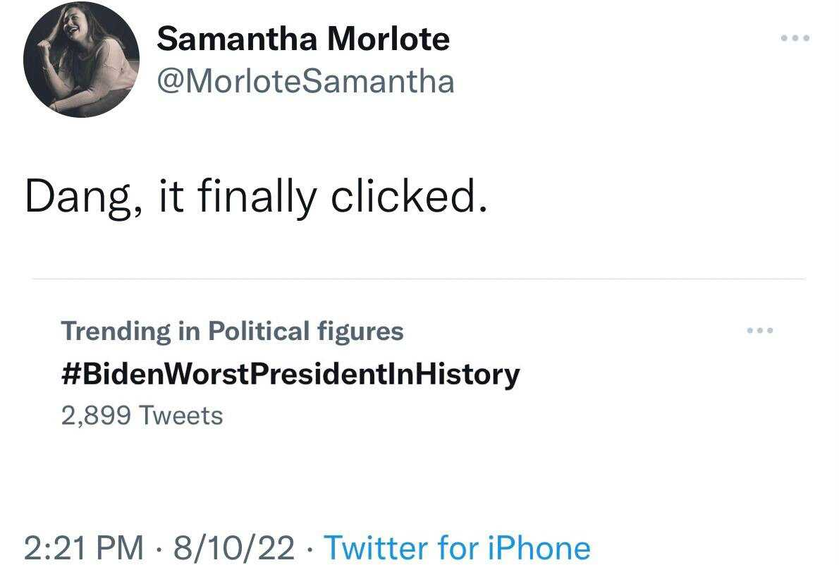
Task: Select the Trending in Political figures label
Action: [232, 331]
